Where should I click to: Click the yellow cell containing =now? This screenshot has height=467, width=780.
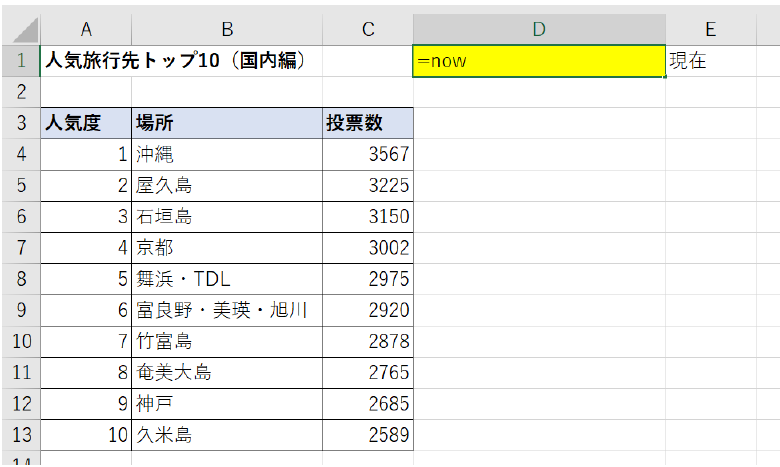539,61
